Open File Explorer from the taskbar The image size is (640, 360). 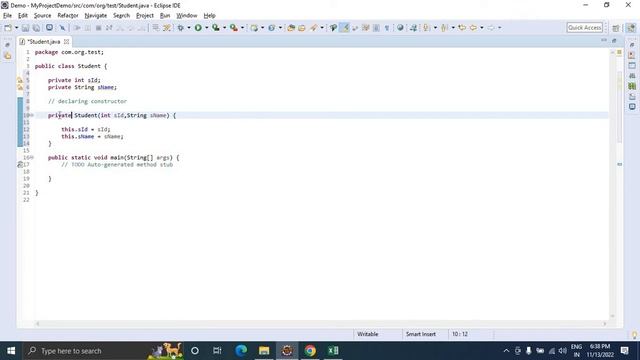coord(264,351)
